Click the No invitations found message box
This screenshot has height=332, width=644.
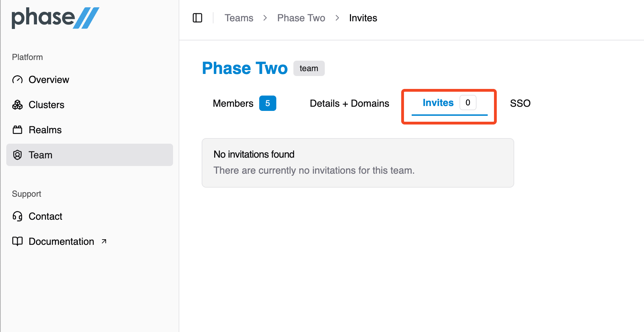pyautogui.click(x=358, y=163)
